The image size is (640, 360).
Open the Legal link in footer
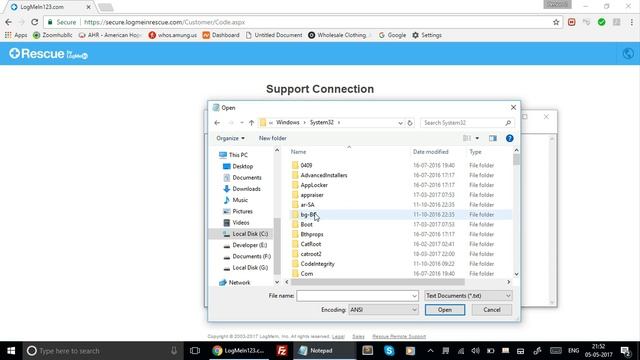tap(338, 336)
